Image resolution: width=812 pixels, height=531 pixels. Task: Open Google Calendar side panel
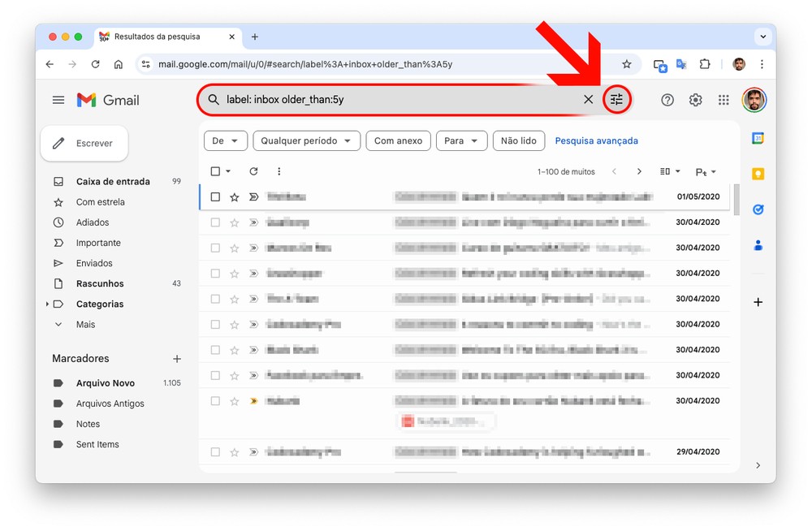[758, 138]
